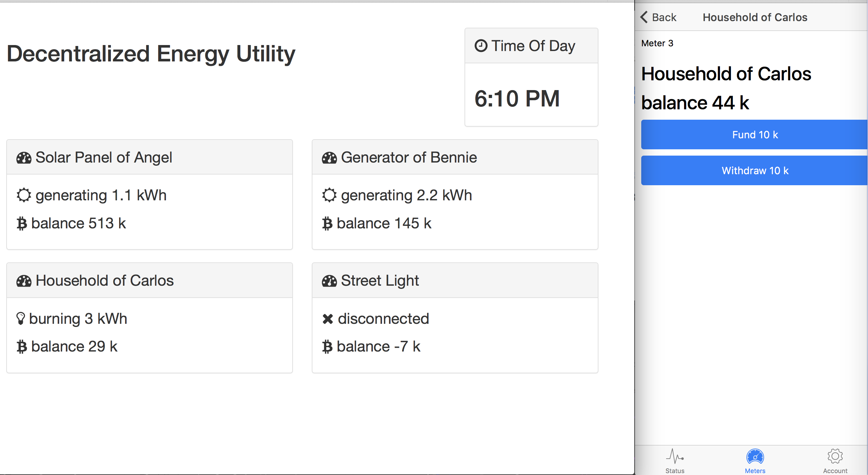
Task: Click the Decentralized Energy Utility heading
Action: coord(151,54)
